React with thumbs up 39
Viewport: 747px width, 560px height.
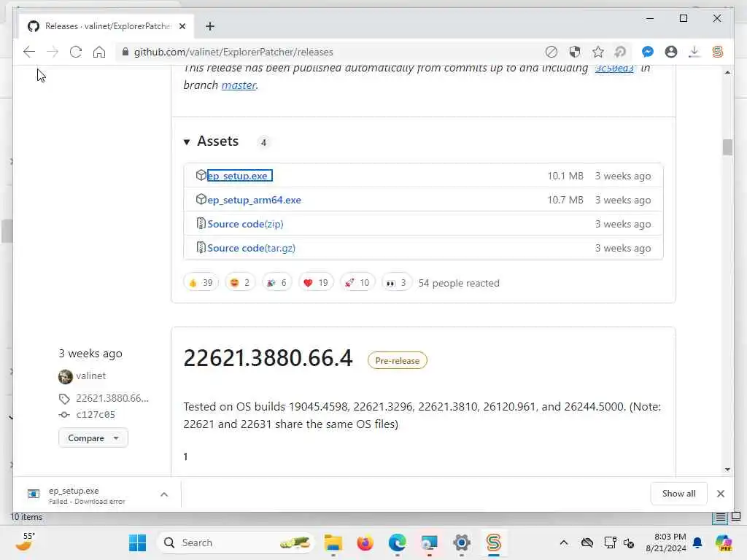point(201,283)
